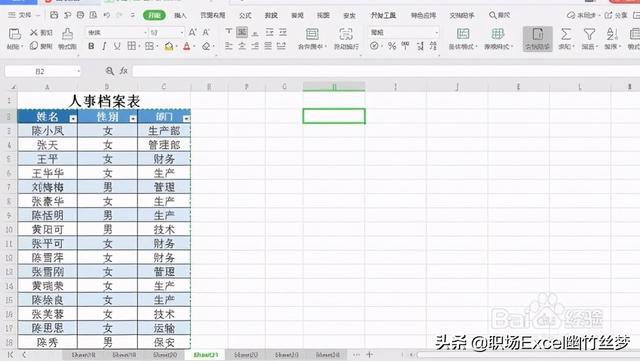The width and height of the screenshot is (640, 361).
Task: Open the 性别 column filter dropdown
Action: pyautogui.click(x=133, y=118)
